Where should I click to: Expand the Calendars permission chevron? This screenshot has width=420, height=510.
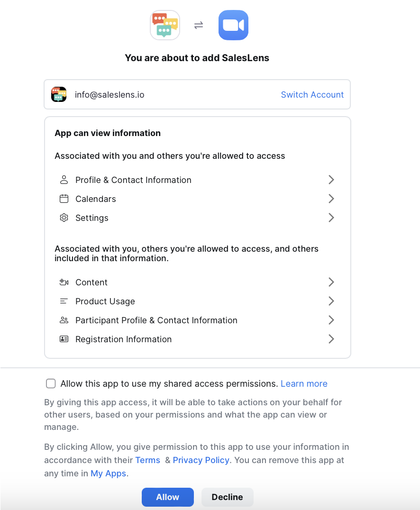click(x=331, y=199)
